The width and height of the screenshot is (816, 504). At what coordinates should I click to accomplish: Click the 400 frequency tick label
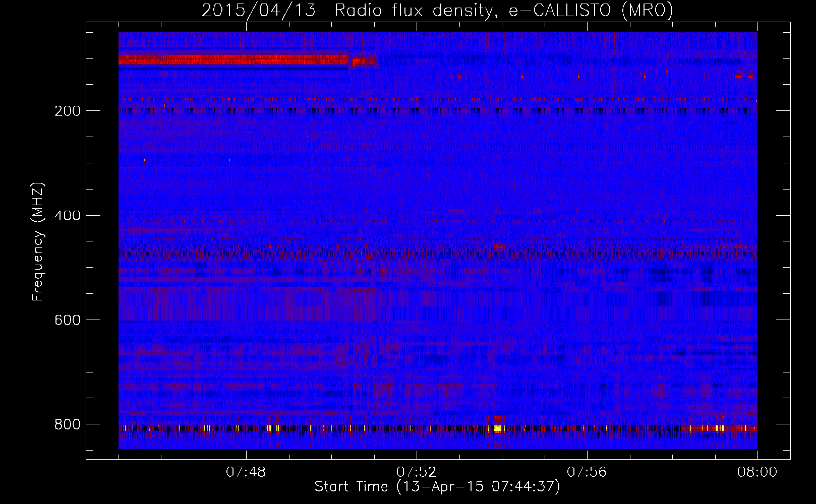pyautogui.click(x=68, y=216)
